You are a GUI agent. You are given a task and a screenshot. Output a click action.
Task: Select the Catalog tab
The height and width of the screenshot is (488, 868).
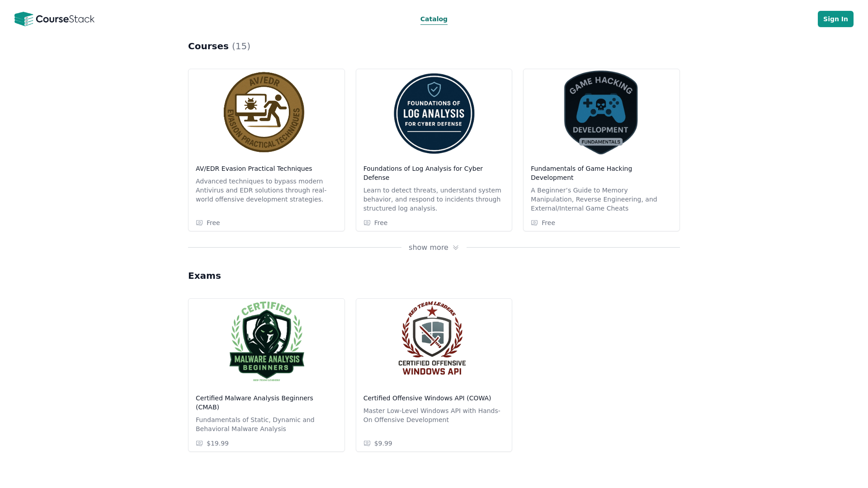434,19
